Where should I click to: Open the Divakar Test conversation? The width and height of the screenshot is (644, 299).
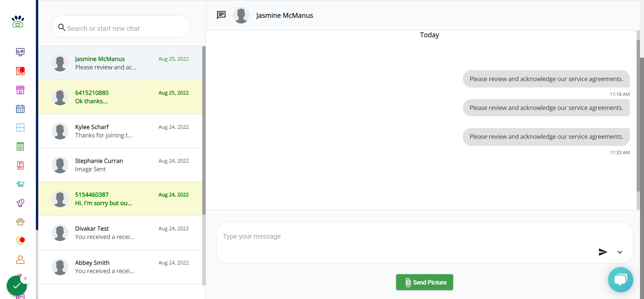[120, 233]
